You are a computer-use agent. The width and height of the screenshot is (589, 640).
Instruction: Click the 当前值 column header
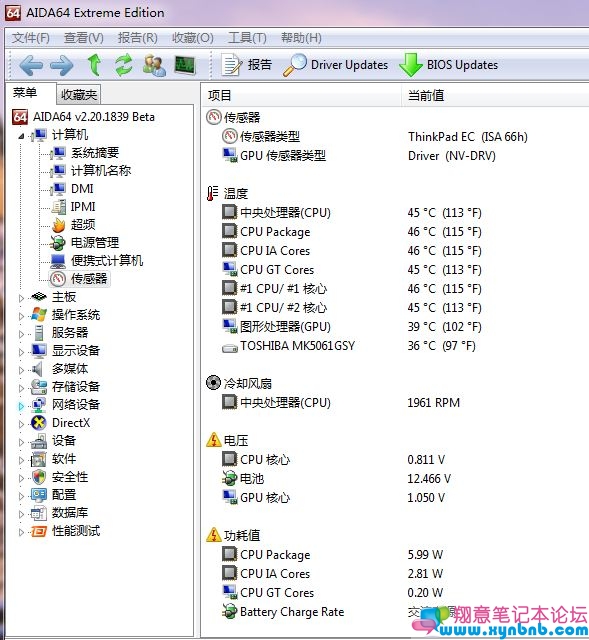[495, 96]
